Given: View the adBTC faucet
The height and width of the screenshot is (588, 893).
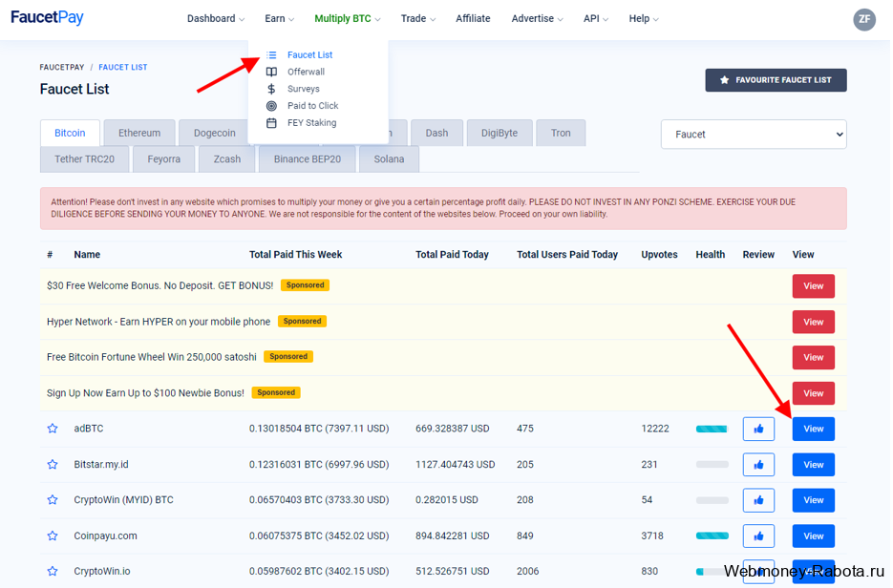Looking at the screenshot, I should 814,429.
